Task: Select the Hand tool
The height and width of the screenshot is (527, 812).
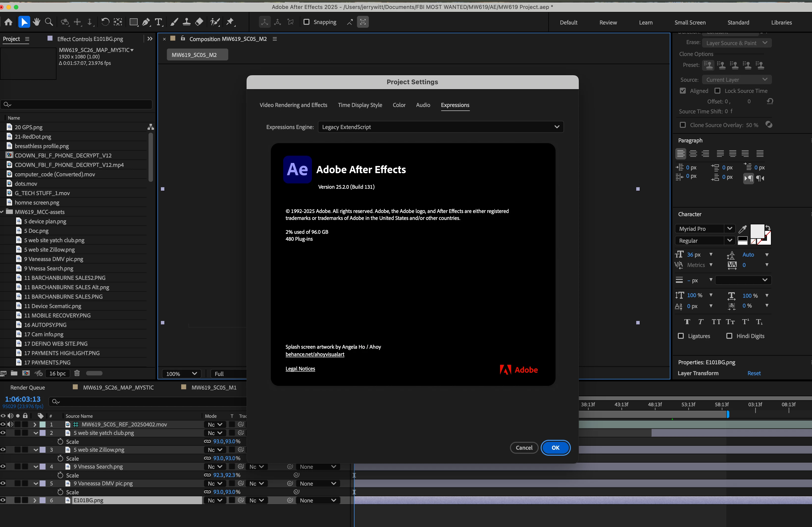Action: 36,22
